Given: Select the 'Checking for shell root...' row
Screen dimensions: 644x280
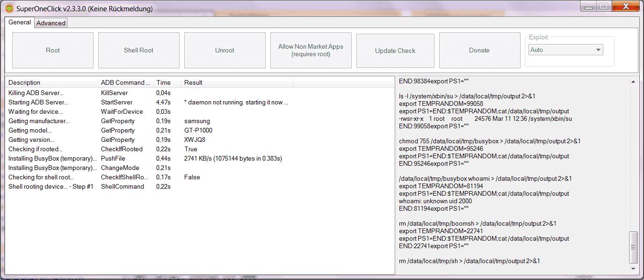Looking at the screenshot, I should (x=200, y=177).
